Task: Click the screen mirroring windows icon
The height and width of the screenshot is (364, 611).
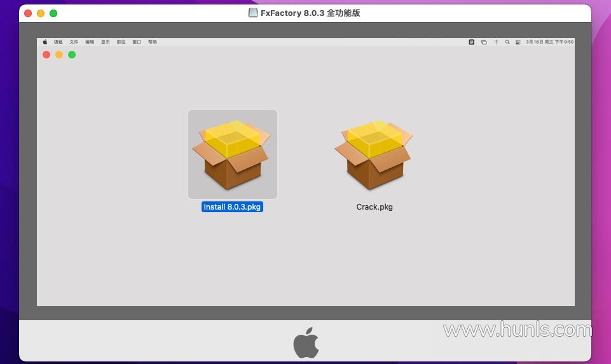Action: (x=484, y=42)
